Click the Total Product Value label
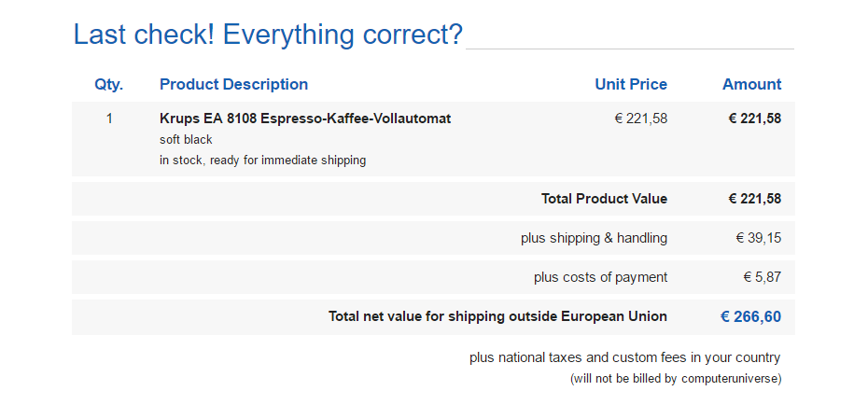This screenshot has width=868, height=405. point(604,199)
